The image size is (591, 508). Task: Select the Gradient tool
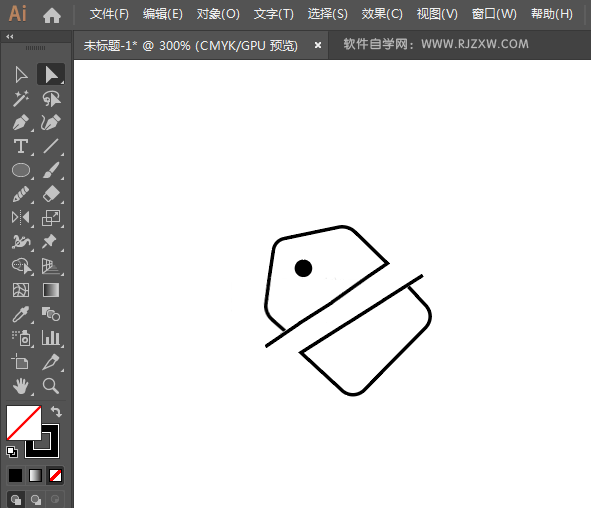tap(51, 290)
